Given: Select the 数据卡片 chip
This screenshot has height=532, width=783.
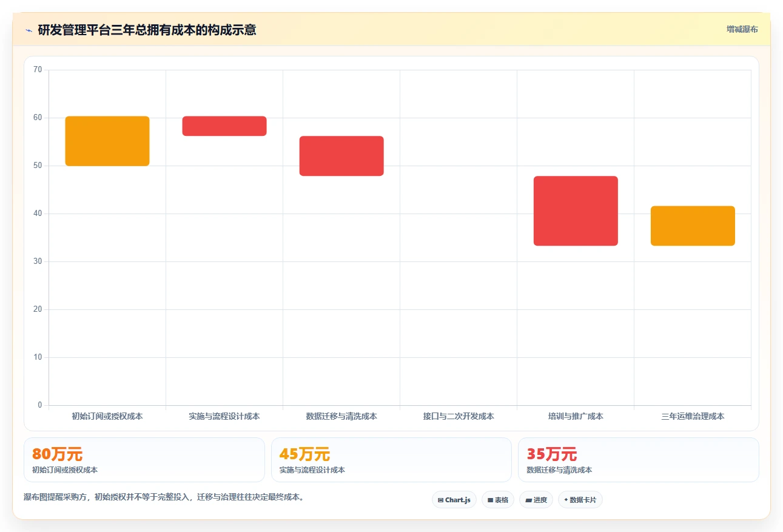Looking at the screenshot, I should 580,500.
